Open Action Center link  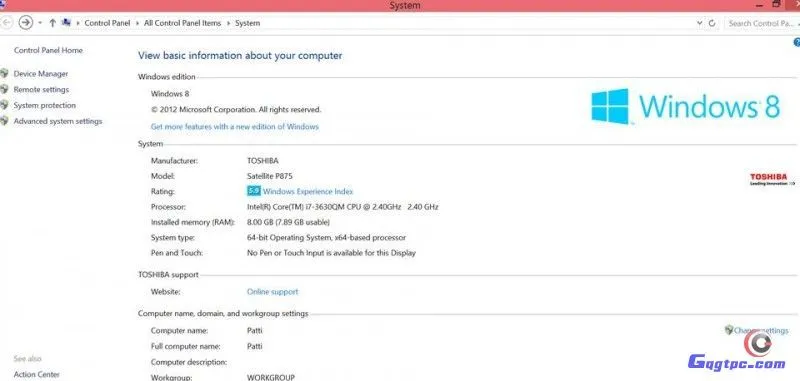tap(37, 374)
